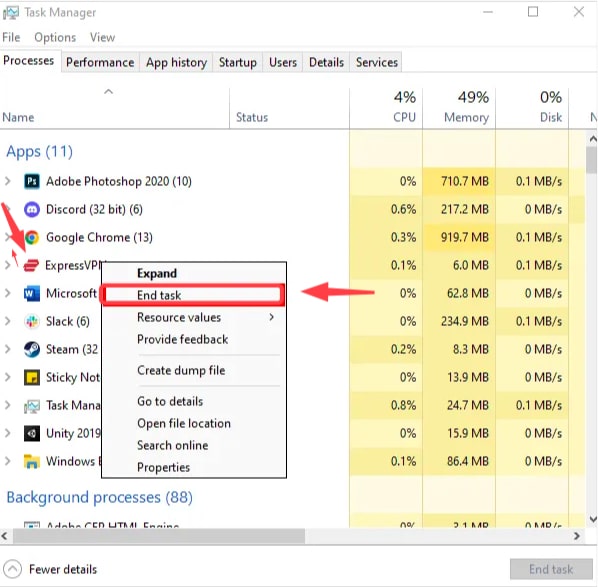Click the Apps (11) group heading
Viewport: 598px width, 587px height.
[39, 152]
